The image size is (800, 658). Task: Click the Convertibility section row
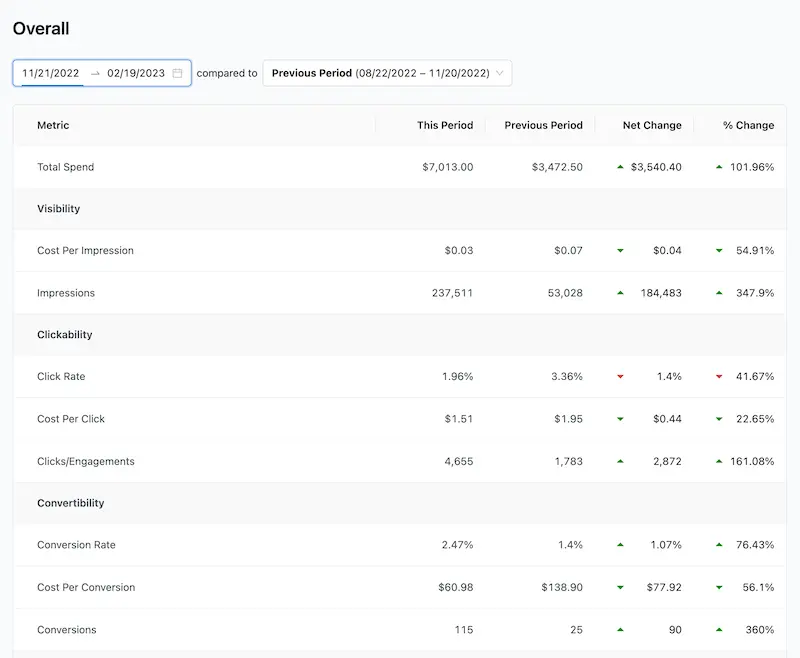click(399, 503)
